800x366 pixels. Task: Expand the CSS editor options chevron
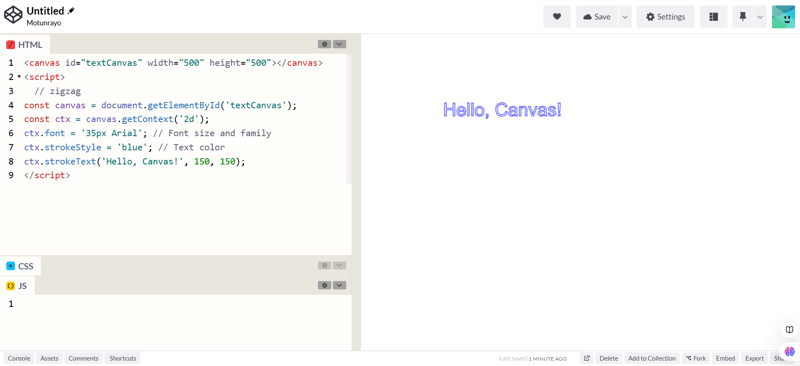coord(340,265)
